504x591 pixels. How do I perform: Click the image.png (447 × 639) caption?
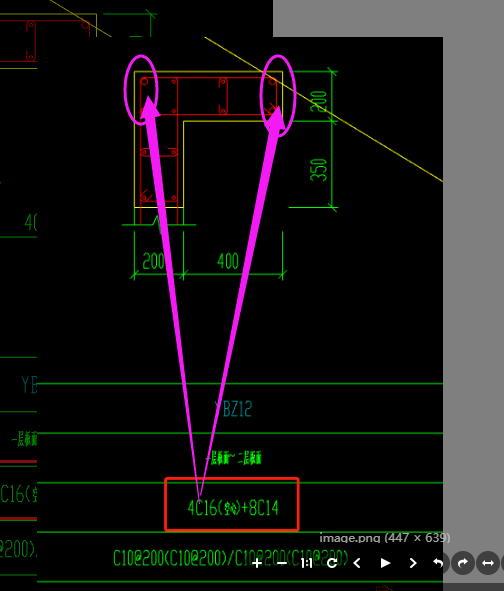click(385, 537)
